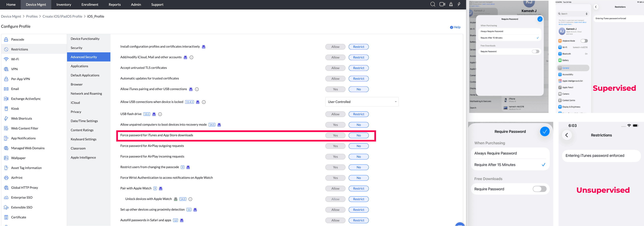Click the search icon in top bar

pyautogui.click(x=433, y=4)
